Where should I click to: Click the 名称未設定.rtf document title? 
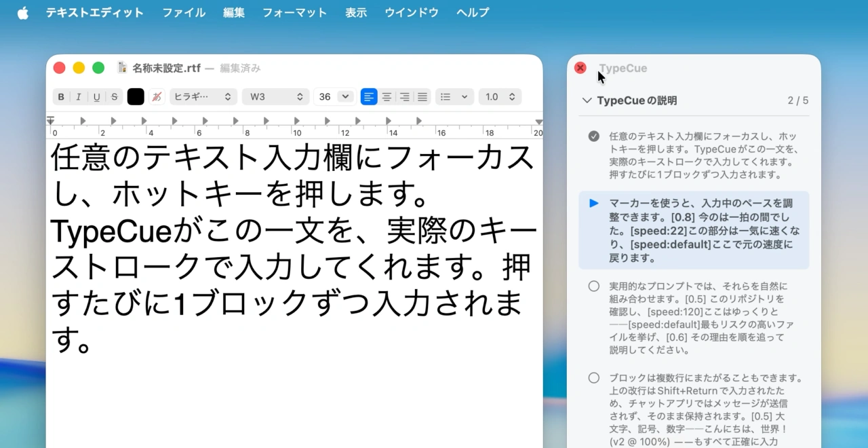166,68
